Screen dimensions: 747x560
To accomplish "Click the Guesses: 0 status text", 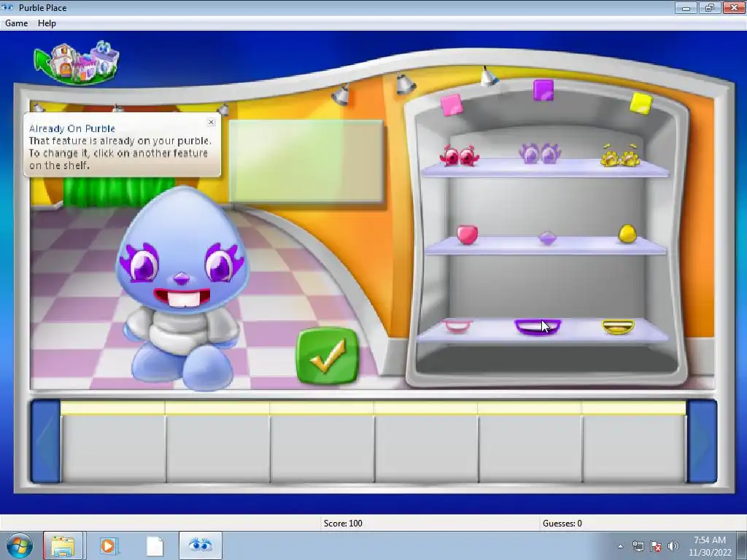I will tap(562, 524).
